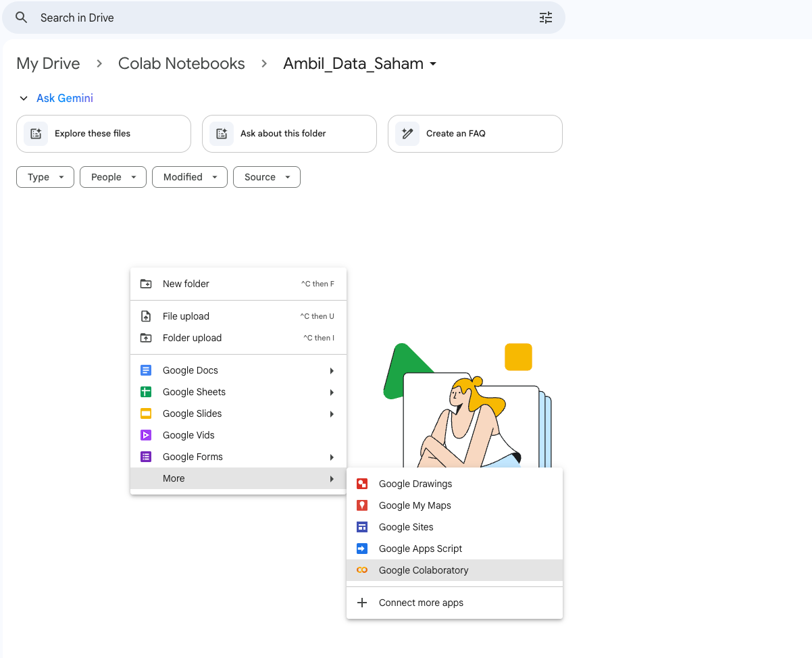Click Explore these files button
Image resolution: width=812 pixels, height=658 pixels.
pos(103,134)
